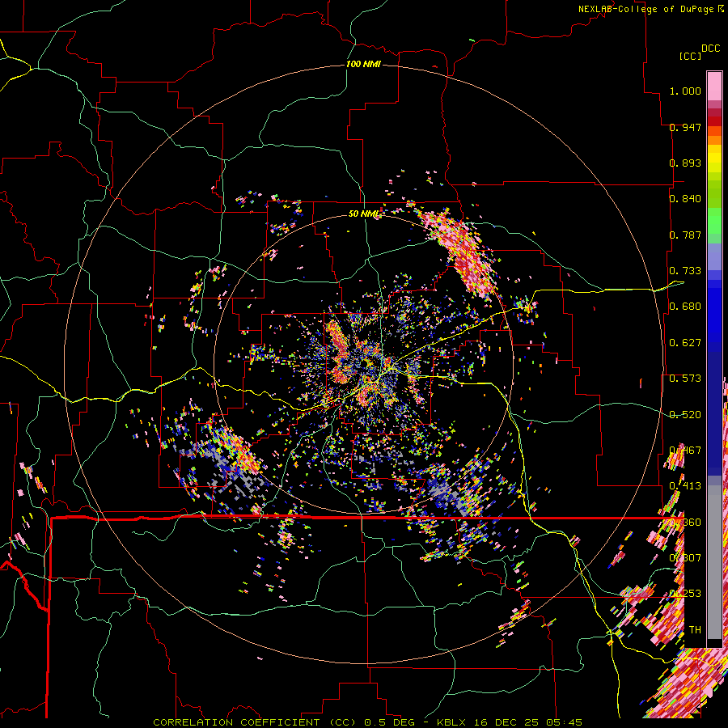Click the 0.840 scale value

pos(685,199)
